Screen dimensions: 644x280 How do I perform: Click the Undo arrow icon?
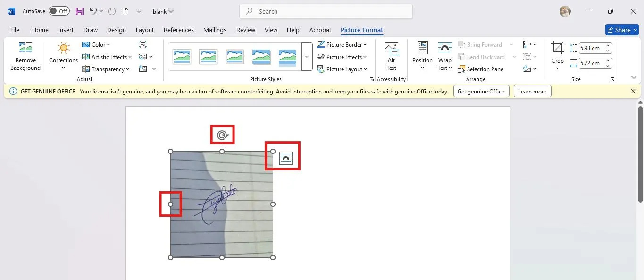[x=93, y=11]
